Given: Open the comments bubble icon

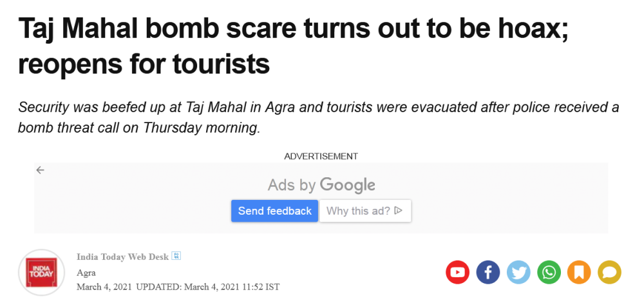Looking at the screenshot, I should pos(609,272).
